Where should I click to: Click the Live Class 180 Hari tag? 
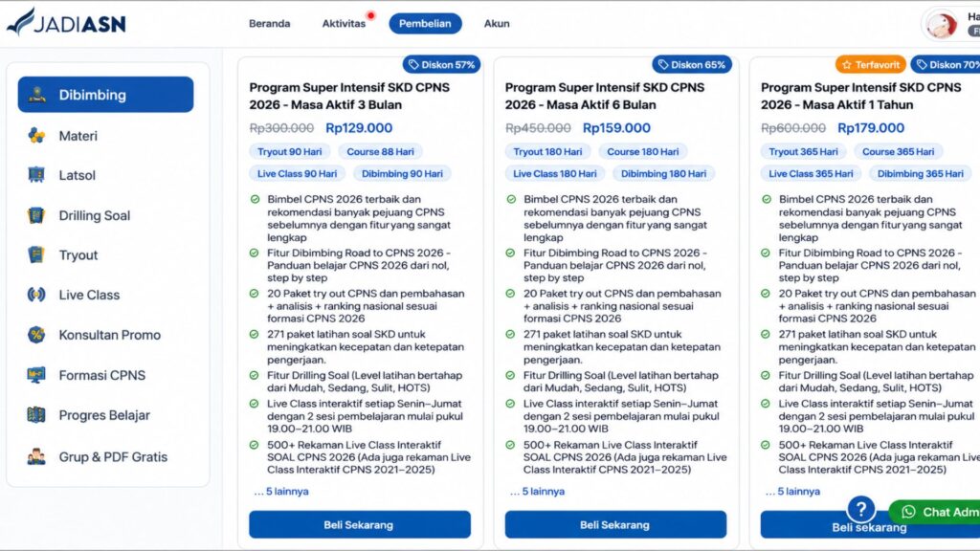tap(555, 174)
